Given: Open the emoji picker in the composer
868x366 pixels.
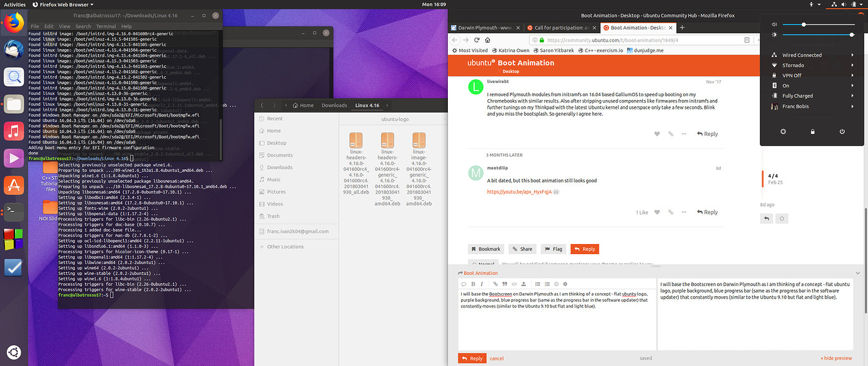Looking at the screenshot, I should click(x=557, y=284).
